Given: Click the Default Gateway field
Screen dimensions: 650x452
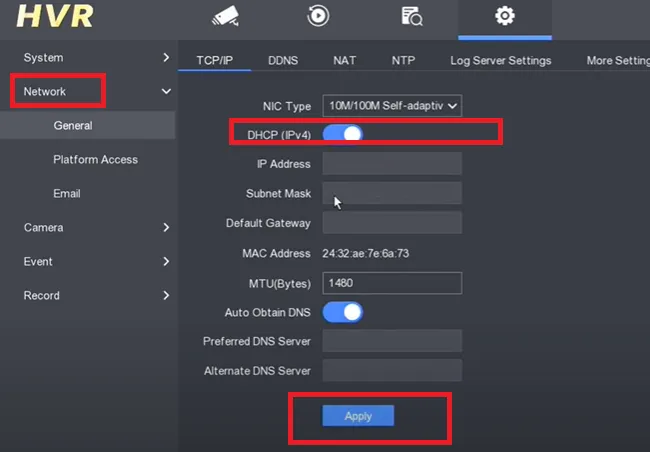Looking at the screenshot, I should [x=392, y=222].
